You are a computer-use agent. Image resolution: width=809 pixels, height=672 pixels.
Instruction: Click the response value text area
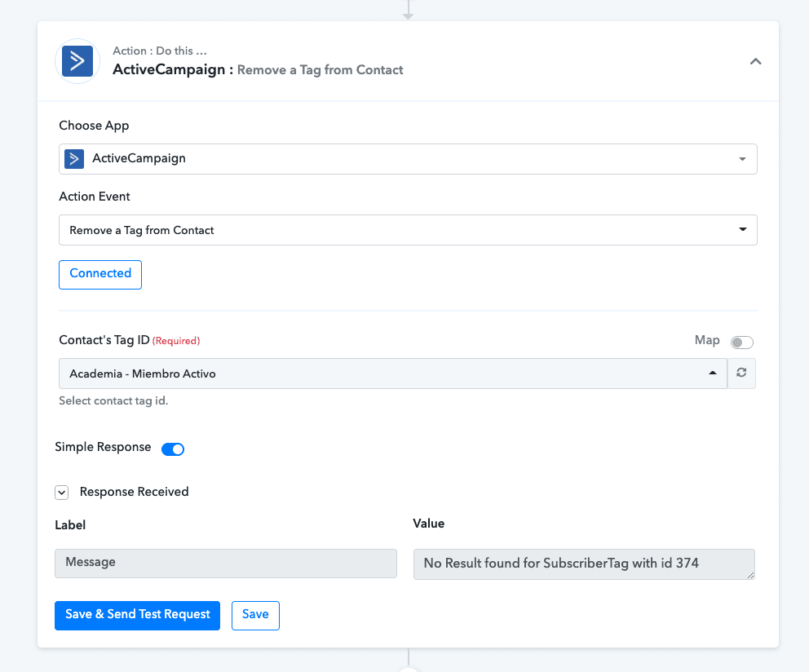click(584, 564)
